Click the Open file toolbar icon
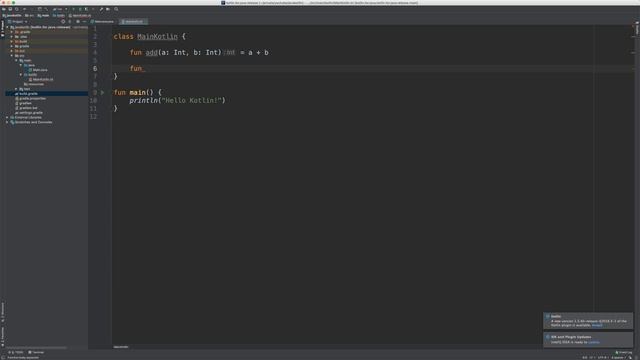This screenshot has width=640, height=360. 4,9
